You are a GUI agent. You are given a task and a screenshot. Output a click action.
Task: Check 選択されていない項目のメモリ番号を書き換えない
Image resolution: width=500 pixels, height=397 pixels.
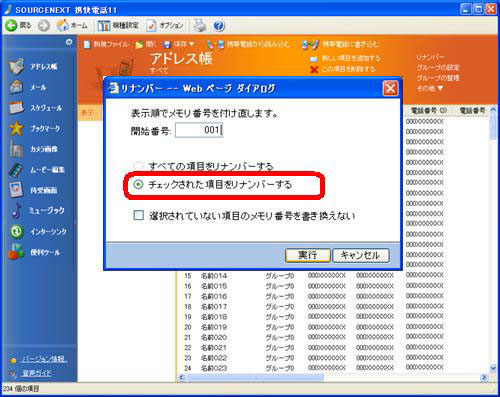click(138, 215)
